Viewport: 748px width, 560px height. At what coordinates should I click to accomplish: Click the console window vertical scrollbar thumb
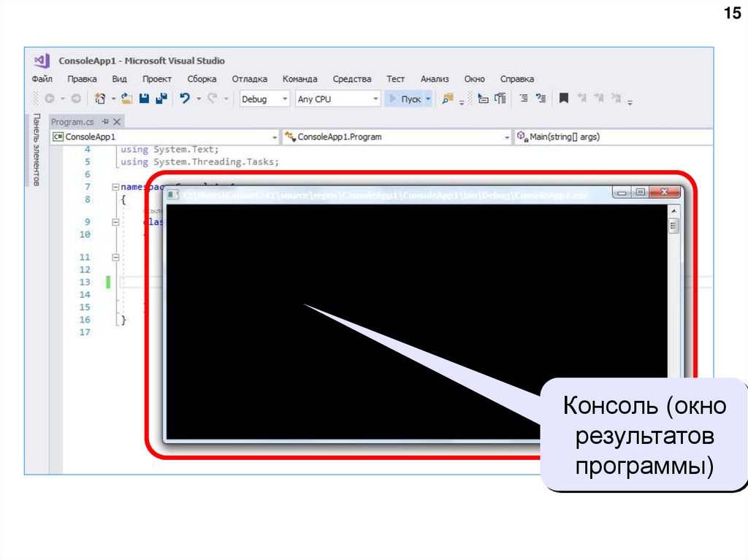[x=673, y=226]
